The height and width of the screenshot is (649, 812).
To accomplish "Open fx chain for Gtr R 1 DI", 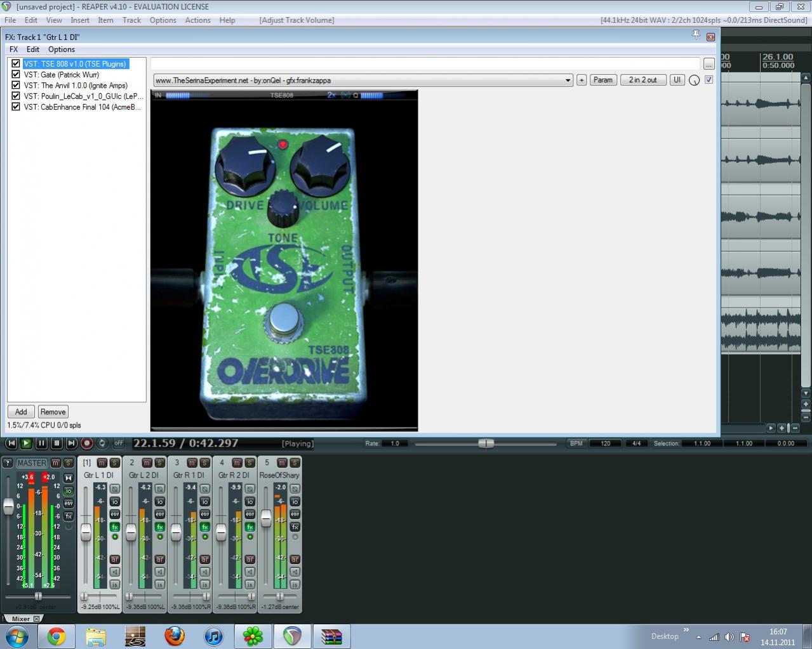I will pos(205,527).
